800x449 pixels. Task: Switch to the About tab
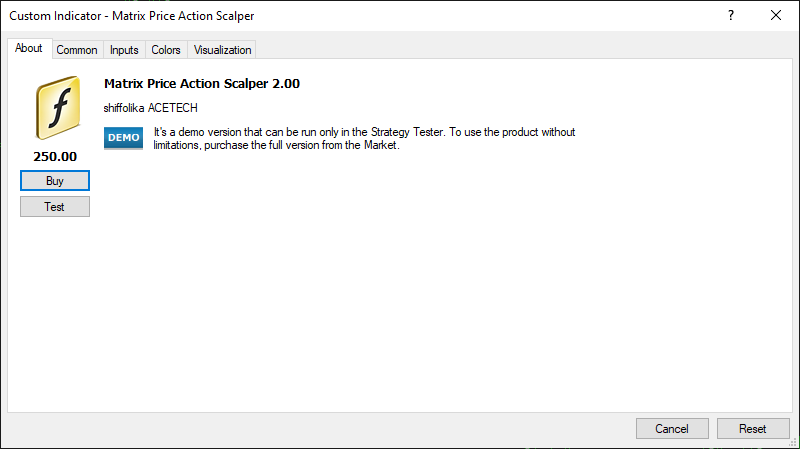(x=29, y=49)
